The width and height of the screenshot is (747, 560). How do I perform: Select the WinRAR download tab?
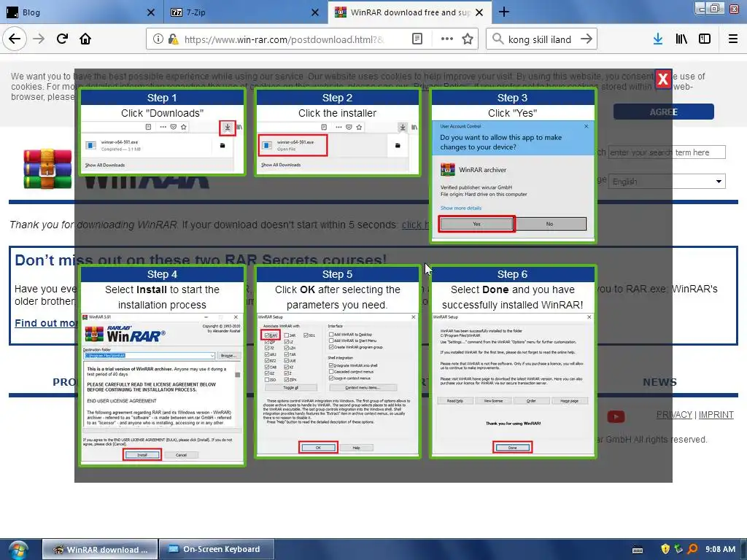tap(410, 12)
